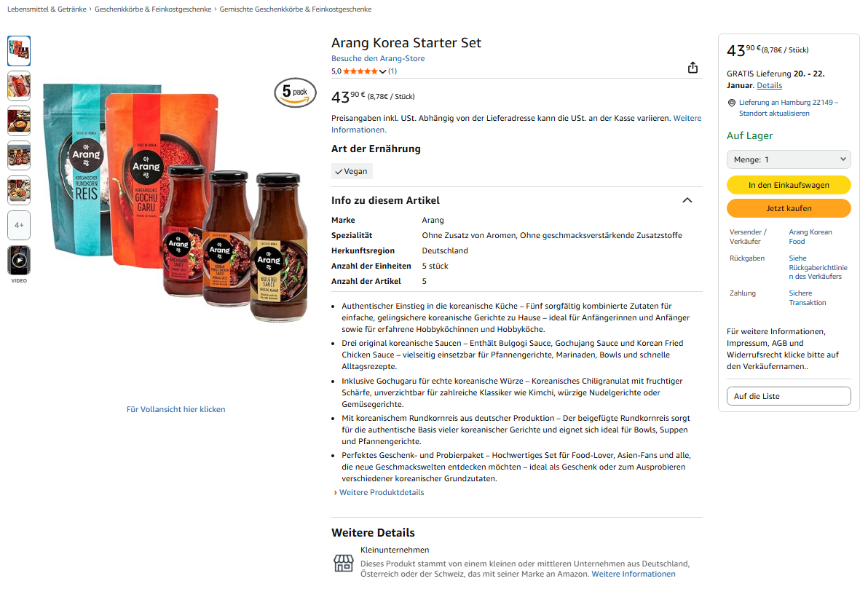Open Lebensmittel & Getränke breadcrumb
The width and height of the screenshot is (868, 589).
47,9
